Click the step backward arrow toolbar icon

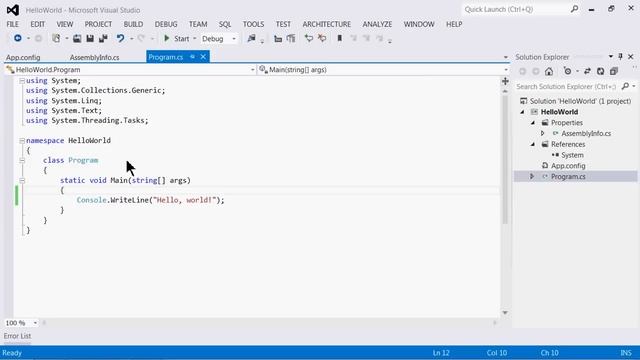pos(309,38)
